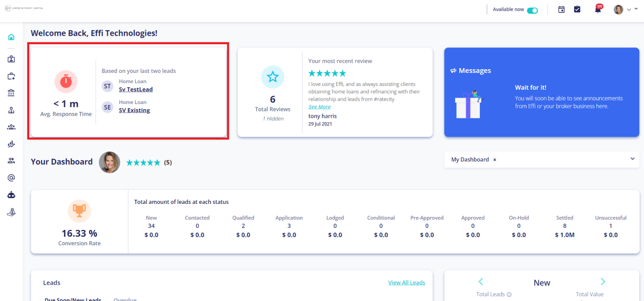Click the < 1 m response time value
This screenshot has width=644, height=301.
point(66,104)
